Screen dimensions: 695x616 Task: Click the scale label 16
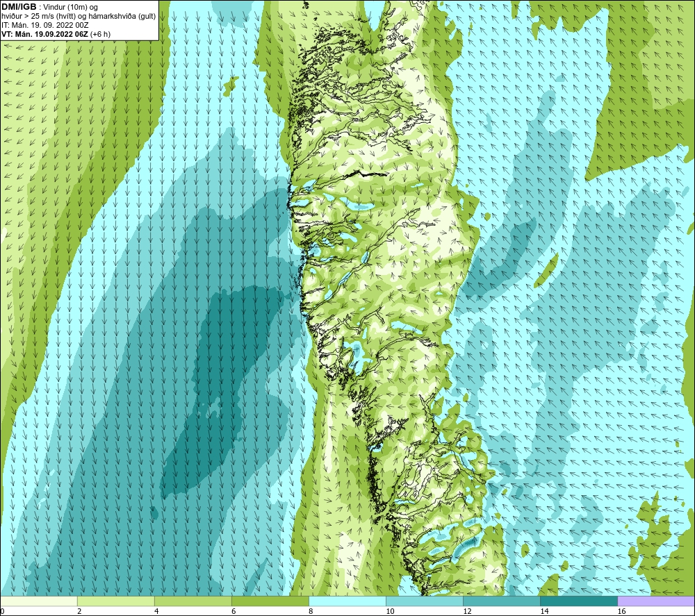621,611
